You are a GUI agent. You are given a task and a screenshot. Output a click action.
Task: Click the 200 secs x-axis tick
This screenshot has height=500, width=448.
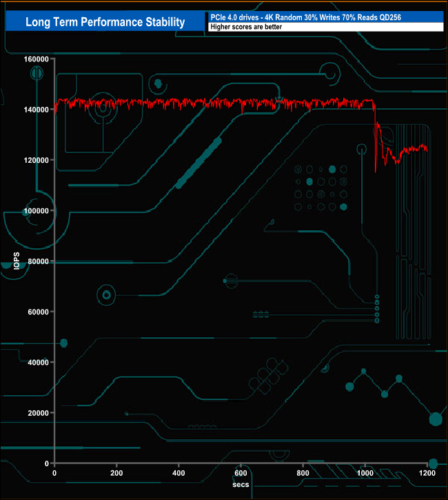click(x=116, y=474)
